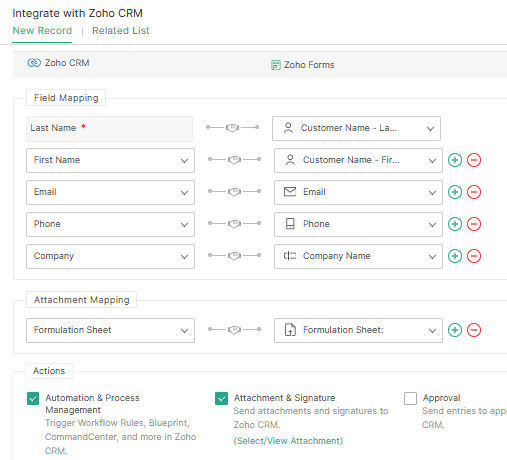Click the Zoho Forms logo icon
The width and height of the screenshot is (507, 460).
tap(276, 65)
